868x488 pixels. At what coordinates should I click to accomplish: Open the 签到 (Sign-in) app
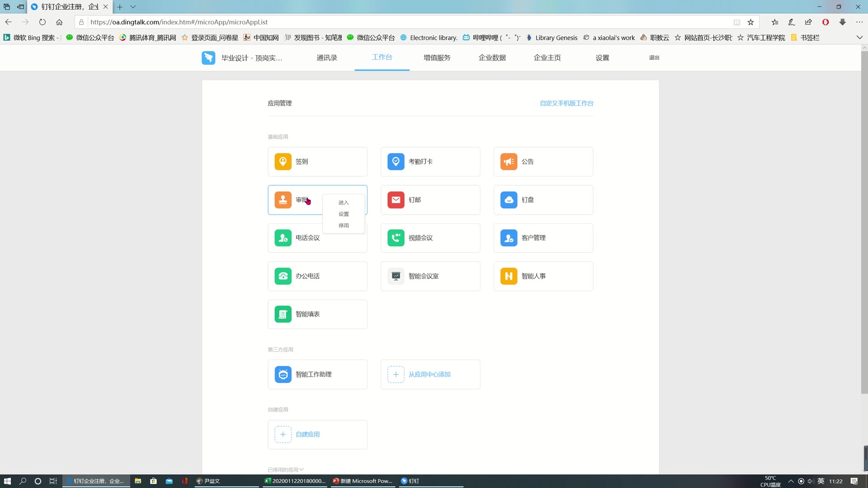(x=318, y=161)
